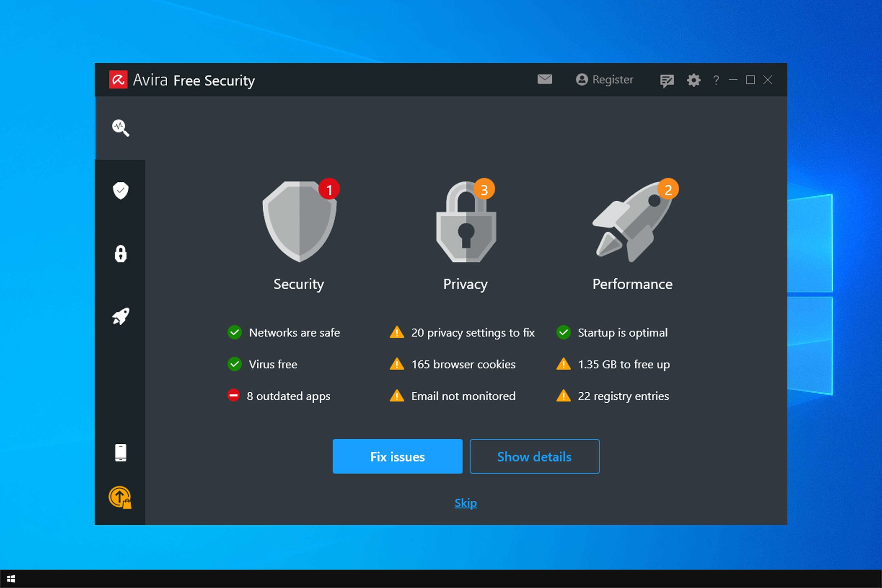Close the Avira window
882x588 pixels.
click(768, 80)
